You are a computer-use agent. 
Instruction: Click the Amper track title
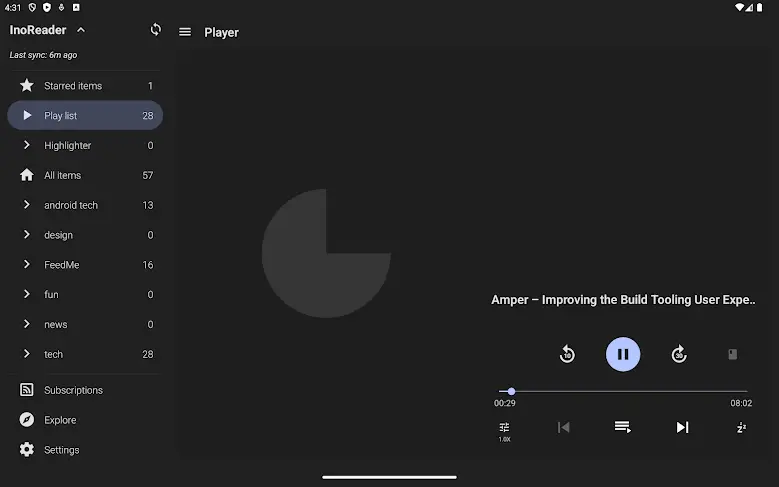[x=623, y=300]
